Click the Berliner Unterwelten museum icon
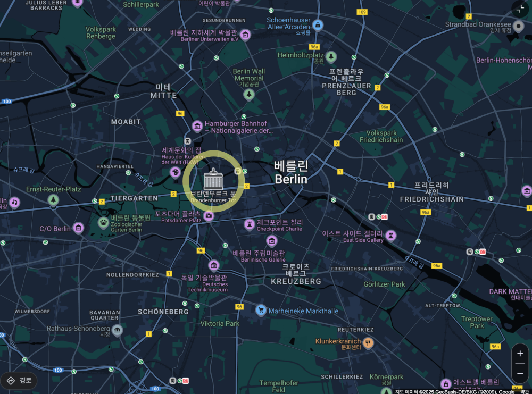532x394 pixels. 245,35
